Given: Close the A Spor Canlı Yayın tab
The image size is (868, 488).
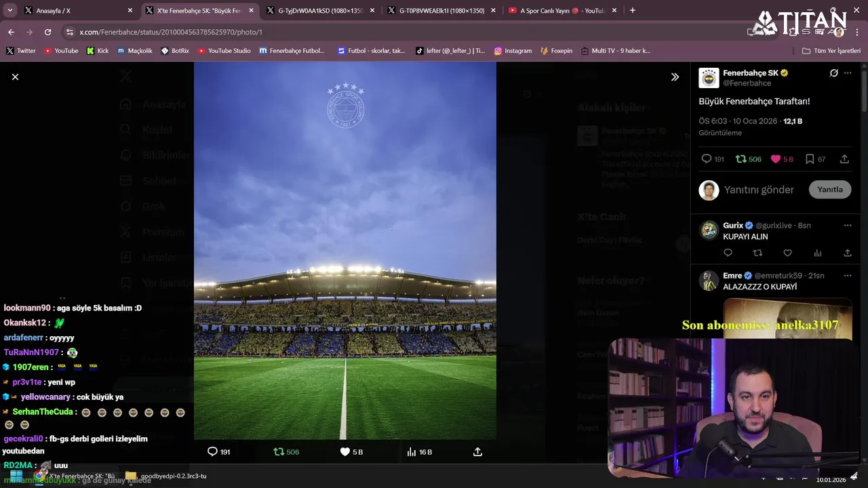Looking at the screenshot, I should coord(614,10).
